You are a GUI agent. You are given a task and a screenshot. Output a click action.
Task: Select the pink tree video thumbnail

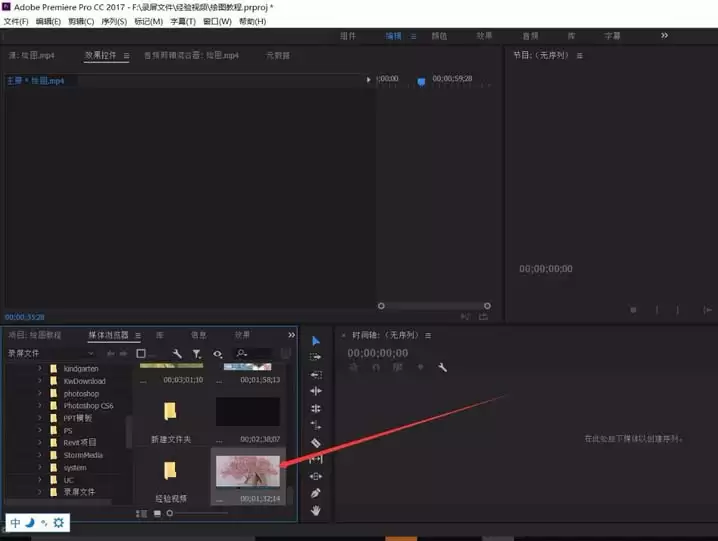point(248,471)
